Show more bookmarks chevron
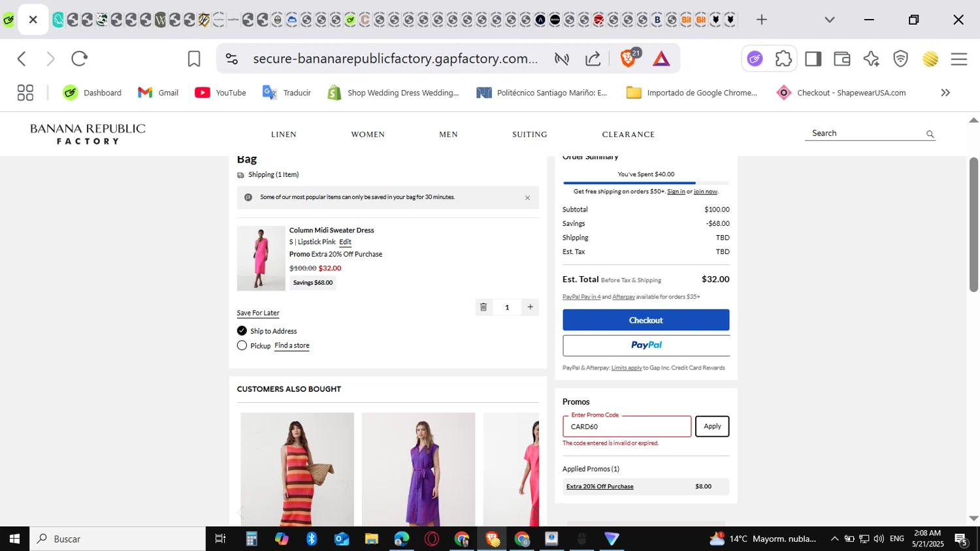This screenshot has height=551, width=980. click(945, 93)
